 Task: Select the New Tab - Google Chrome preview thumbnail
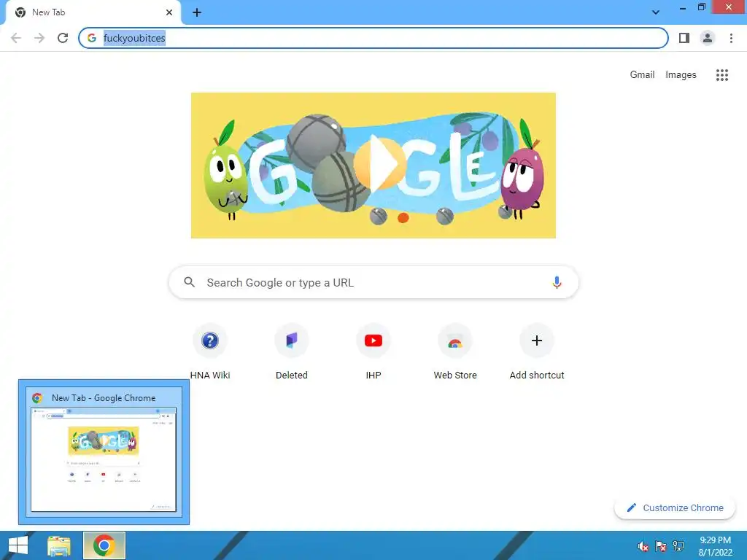(104, 452)
